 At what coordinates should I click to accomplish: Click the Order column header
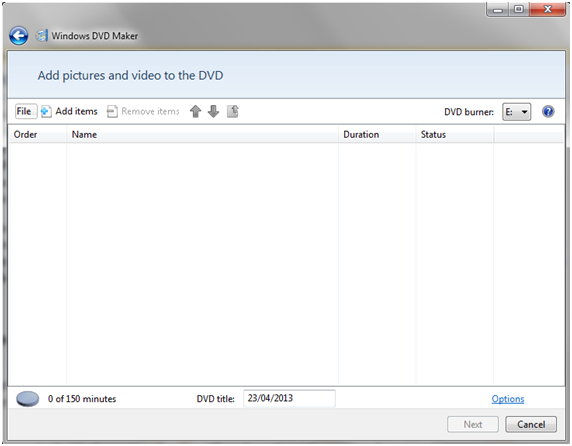[37, 135]
